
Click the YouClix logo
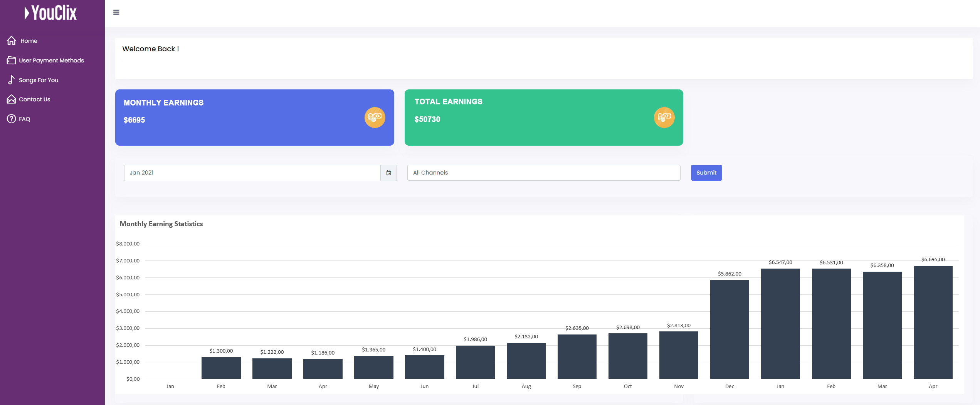(50, 13)
